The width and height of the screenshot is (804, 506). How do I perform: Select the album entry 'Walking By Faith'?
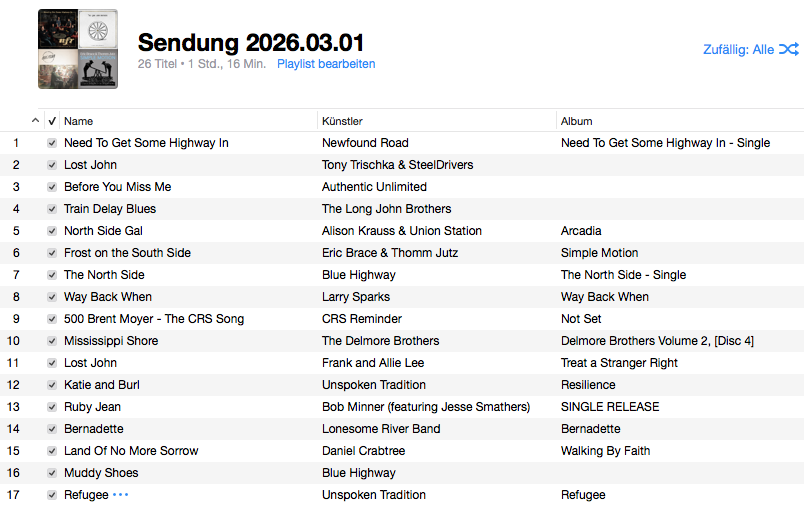(605, 451)
